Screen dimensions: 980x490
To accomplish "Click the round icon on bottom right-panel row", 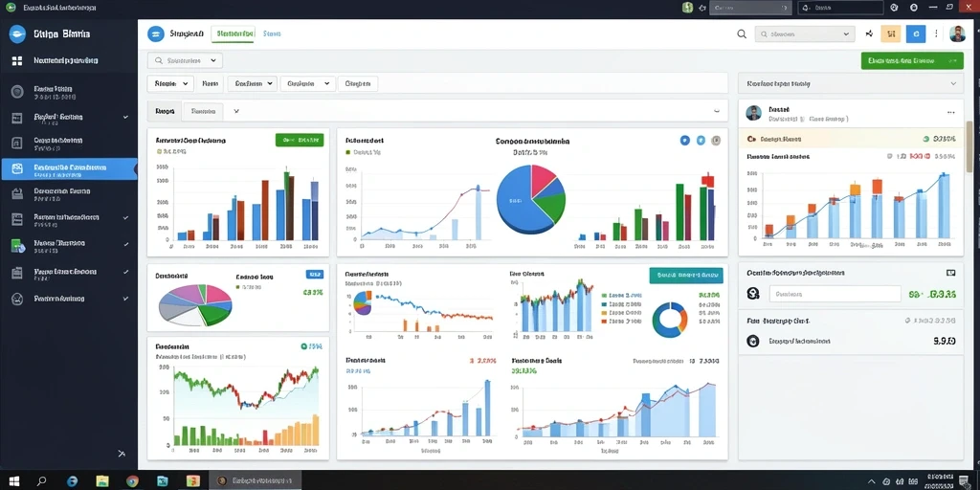I will click(753, 342).
